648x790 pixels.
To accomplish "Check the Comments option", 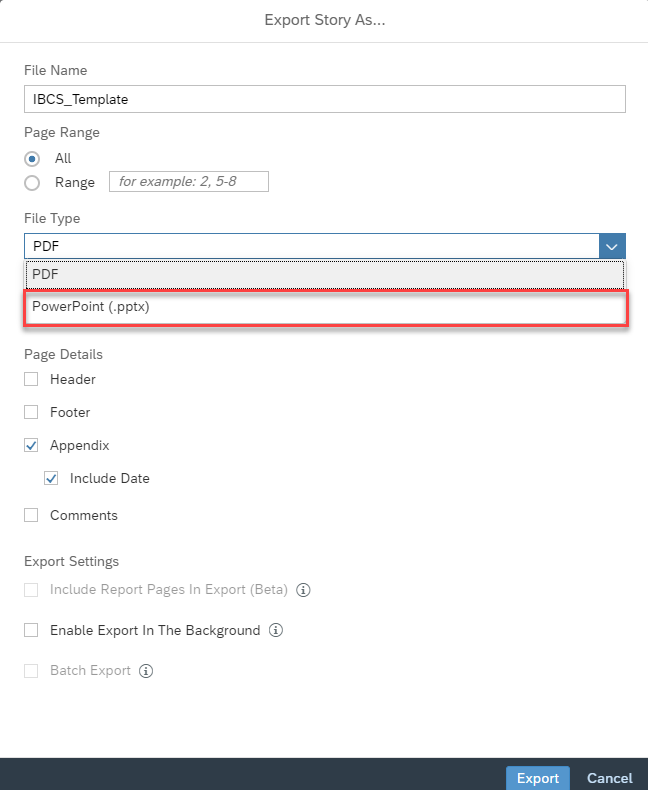I will 31,515.
